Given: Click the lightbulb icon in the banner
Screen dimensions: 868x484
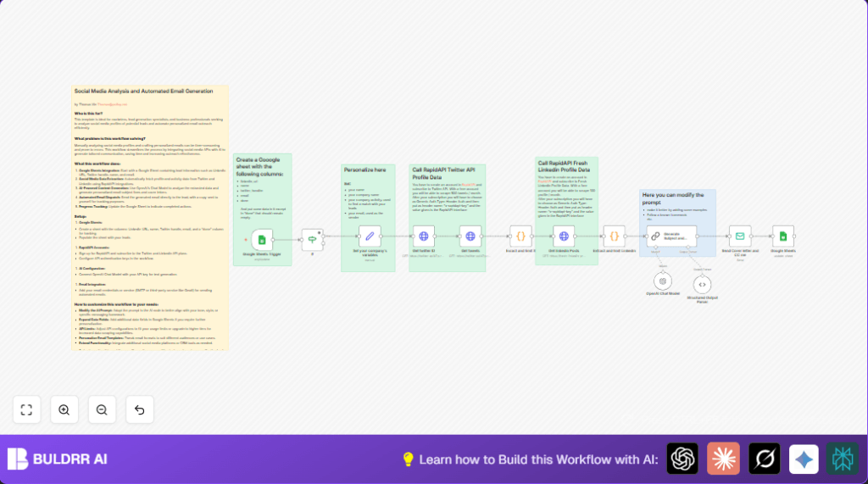Looking at the screenshot, I should click(408, 459).
